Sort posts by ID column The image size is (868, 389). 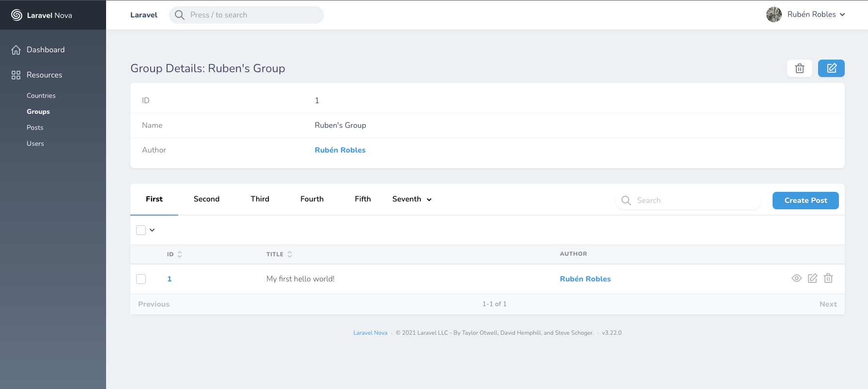tap(174, 254)
